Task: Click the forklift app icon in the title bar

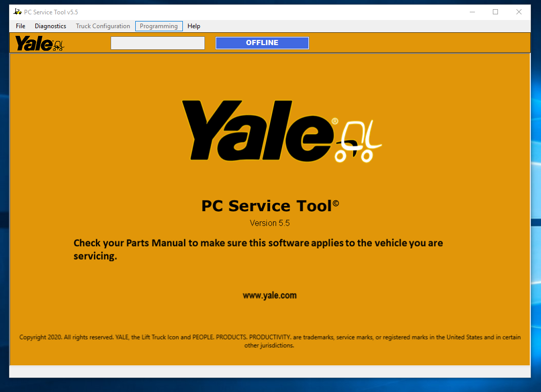Action: pos(17,12)
